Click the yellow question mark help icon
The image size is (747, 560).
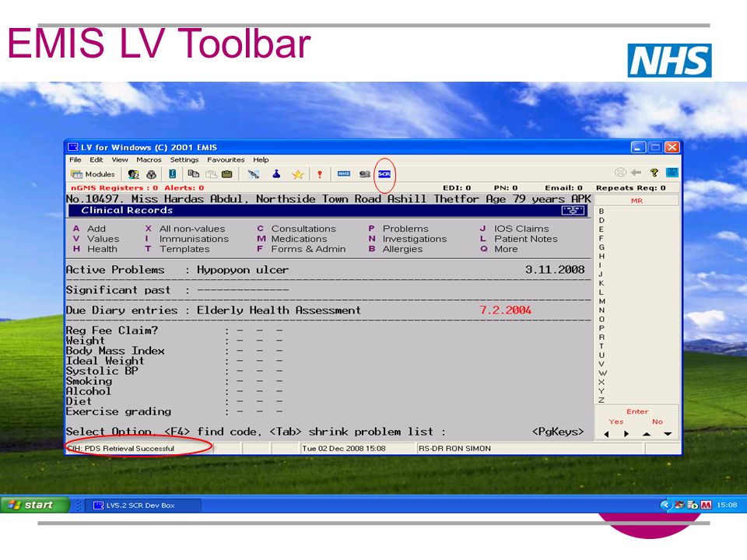(654, 173)
